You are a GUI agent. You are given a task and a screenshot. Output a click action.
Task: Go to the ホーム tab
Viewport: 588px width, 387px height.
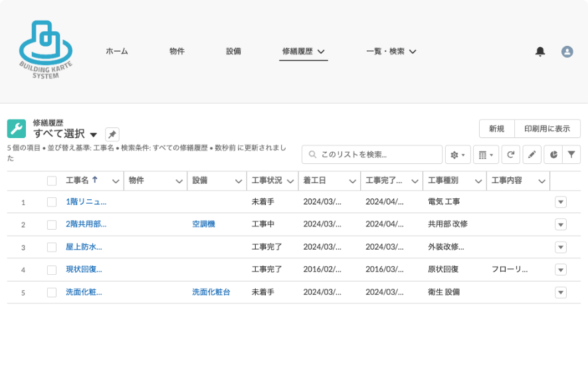(117, 51)
